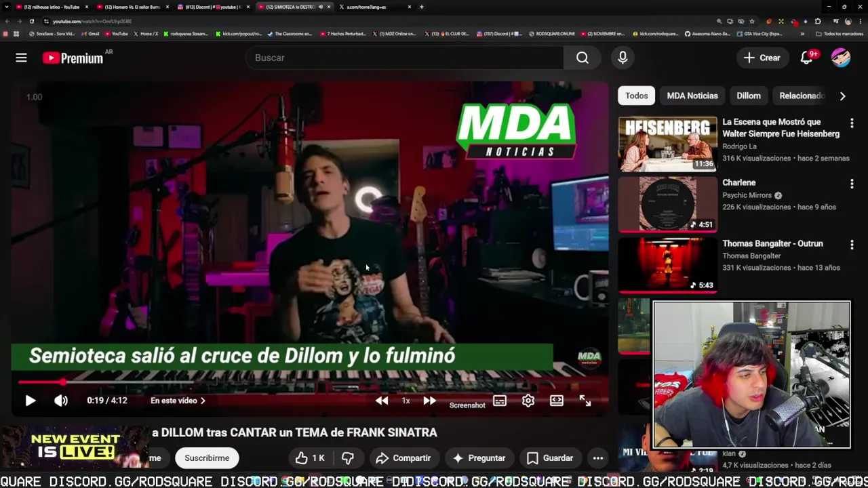Image resolution: width=868 pixels, height=488 pixels.
Task: Switch to the x.com/home browser tab
Action: click(x=375, y=7)
